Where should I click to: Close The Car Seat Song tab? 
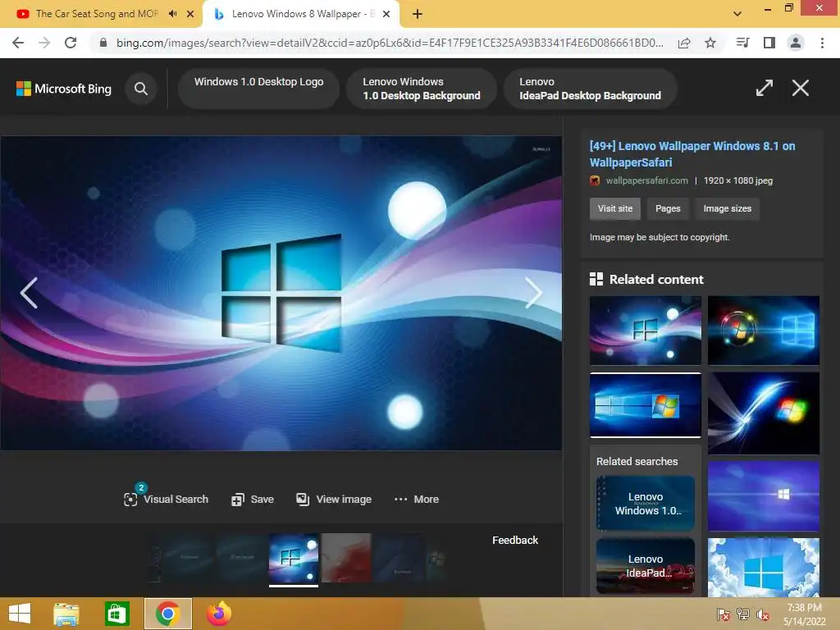pyautogui.click(x=189, y=14)
